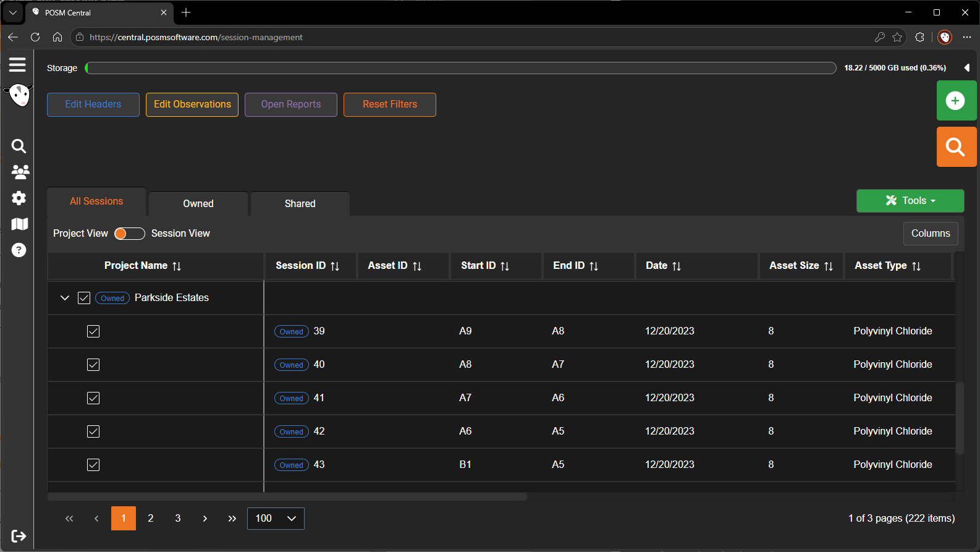980x552 pixels.
Task: Collapse the Parkside Estates project row
Action: click(64, 298)
